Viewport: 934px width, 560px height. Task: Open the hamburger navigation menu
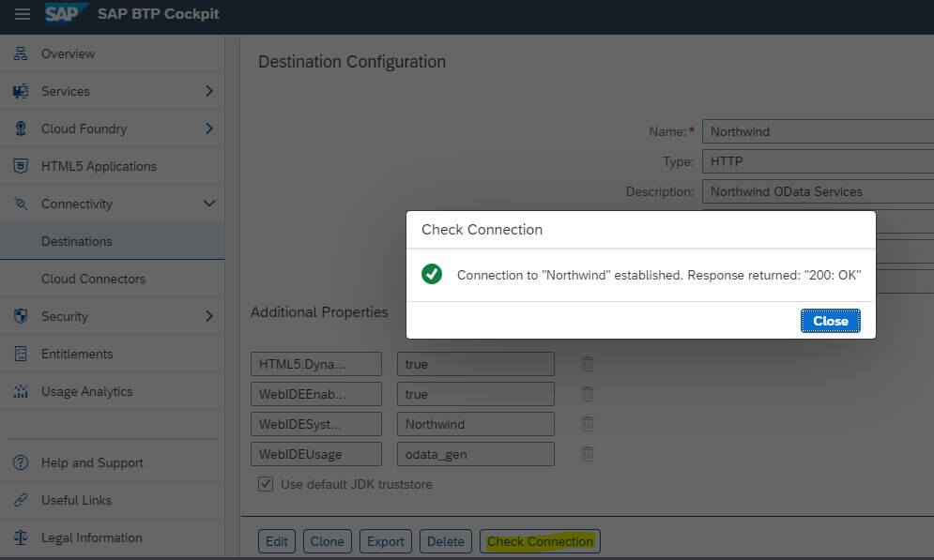[22, 14]
